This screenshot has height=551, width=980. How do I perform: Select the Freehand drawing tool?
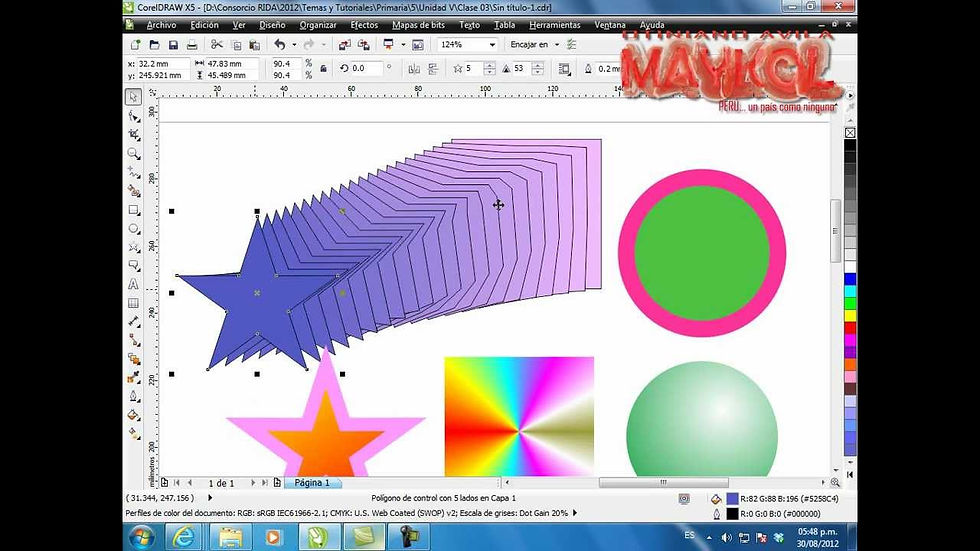[x=133, y=172]
